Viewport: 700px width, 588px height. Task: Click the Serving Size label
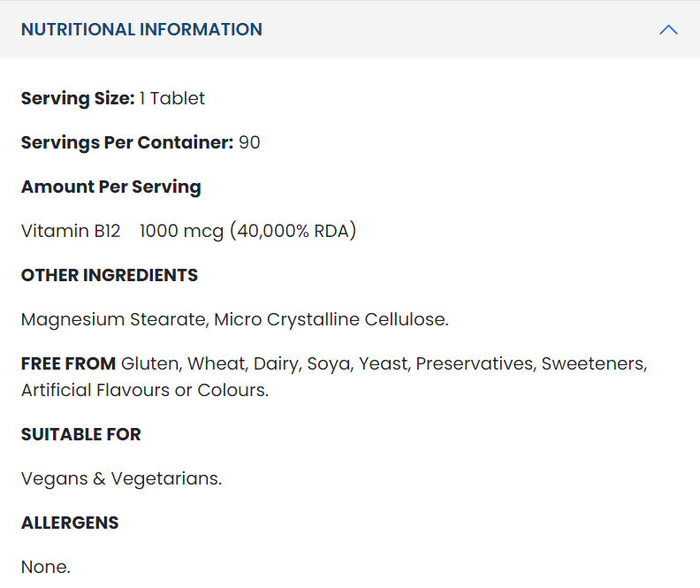[x=78, y=98]
